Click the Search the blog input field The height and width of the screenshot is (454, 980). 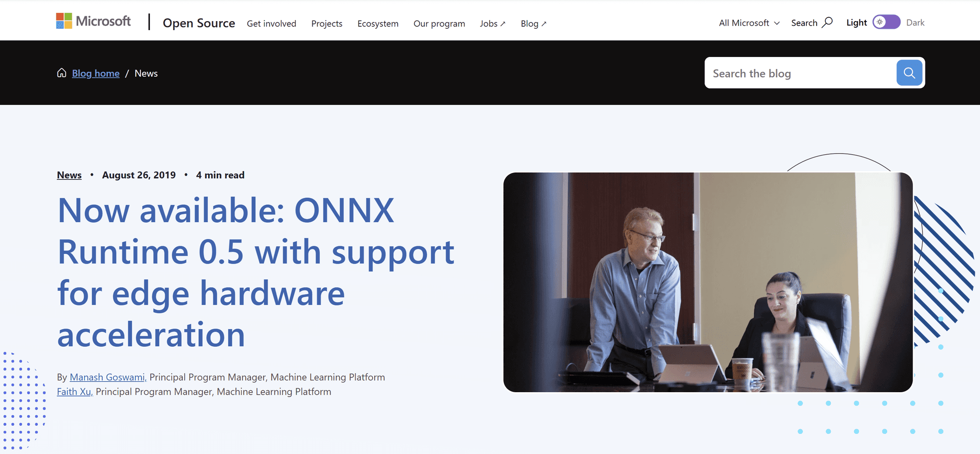coord(801,73)
